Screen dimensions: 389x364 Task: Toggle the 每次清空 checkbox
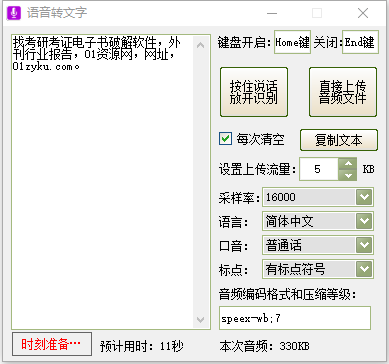point(225,138)
